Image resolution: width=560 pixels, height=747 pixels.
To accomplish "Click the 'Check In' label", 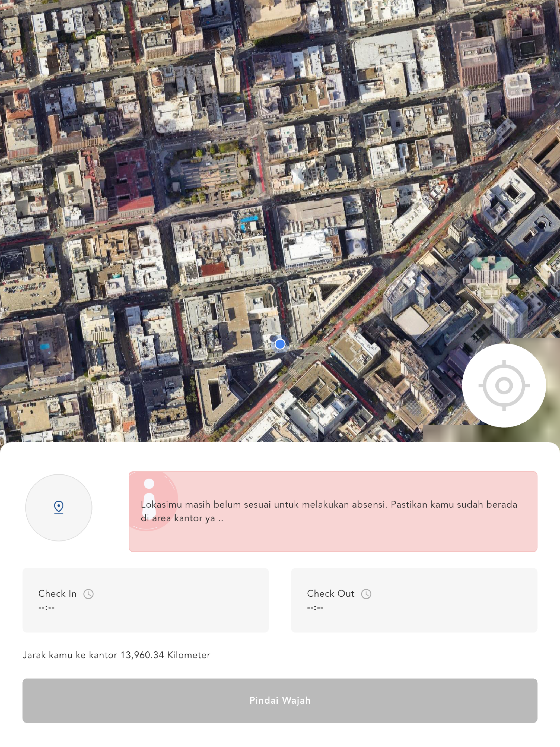I will click(58, 593).
